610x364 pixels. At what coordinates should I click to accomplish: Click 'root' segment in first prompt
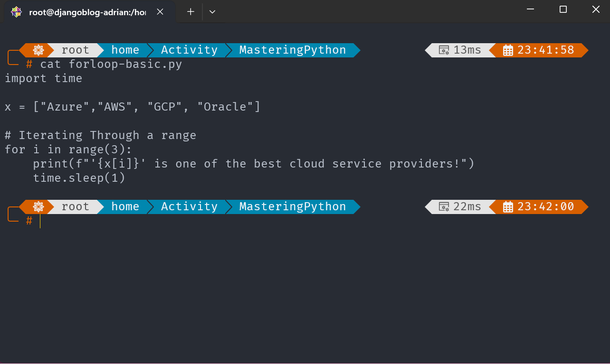(76, 50)
